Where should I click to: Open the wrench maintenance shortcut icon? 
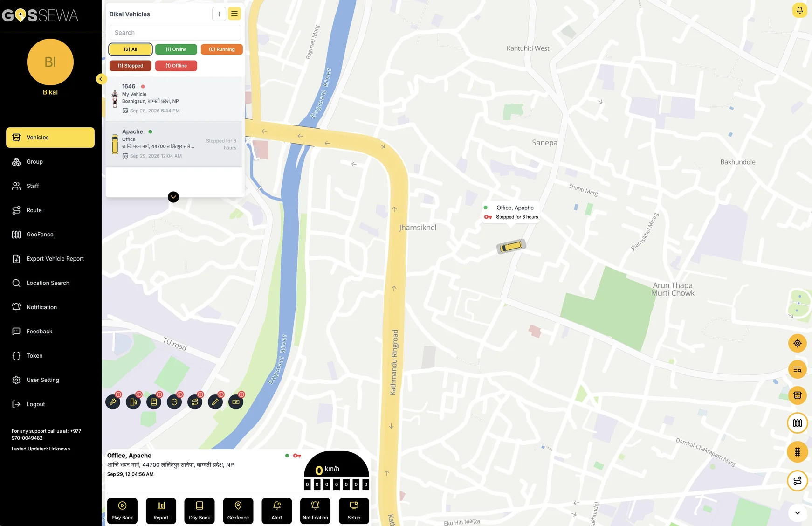tap(113, 402)
